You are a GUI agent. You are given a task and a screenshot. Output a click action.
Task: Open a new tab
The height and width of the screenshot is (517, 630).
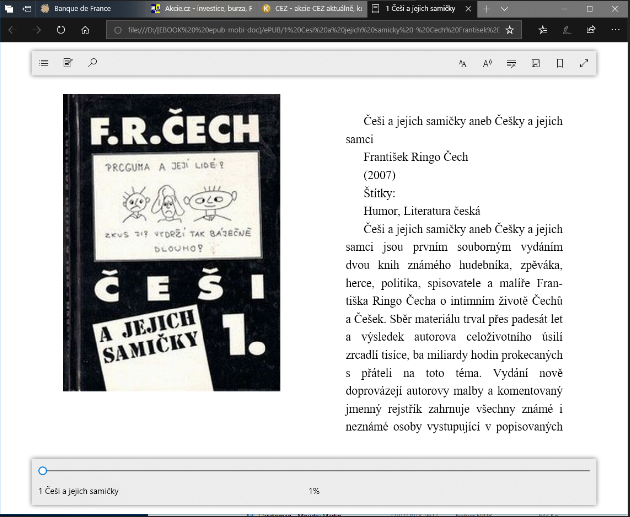click(x=486, y=9)
